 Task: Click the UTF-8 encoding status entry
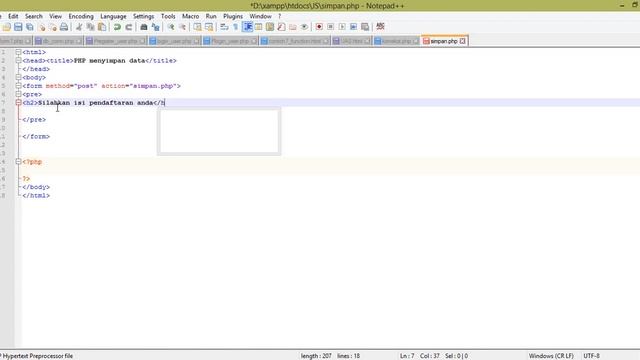coord(591,356)
